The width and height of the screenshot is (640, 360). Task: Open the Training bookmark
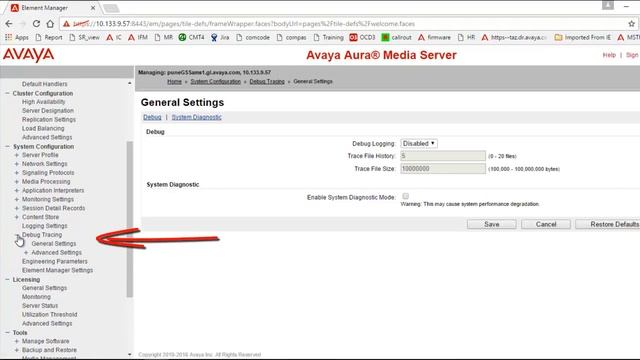(328, 37)
